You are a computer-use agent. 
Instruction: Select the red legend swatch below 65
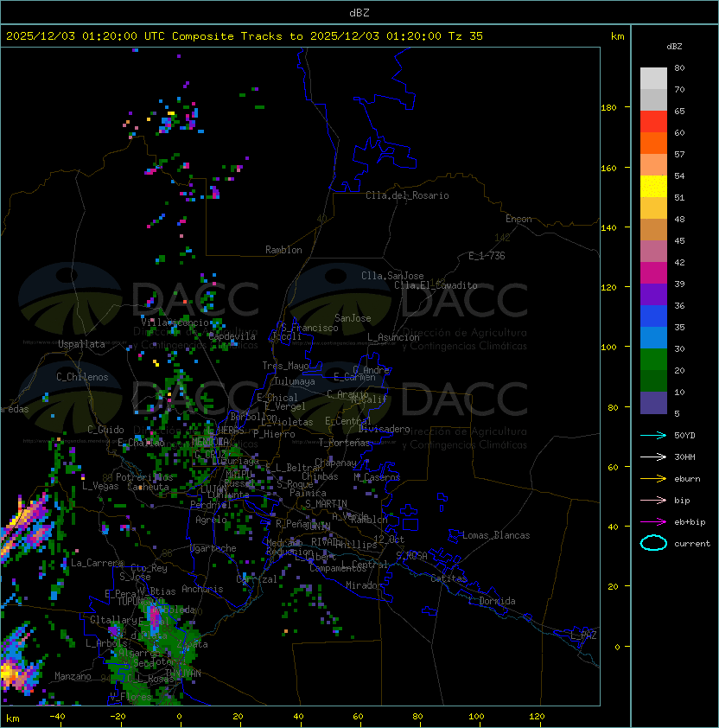point(653,122)
